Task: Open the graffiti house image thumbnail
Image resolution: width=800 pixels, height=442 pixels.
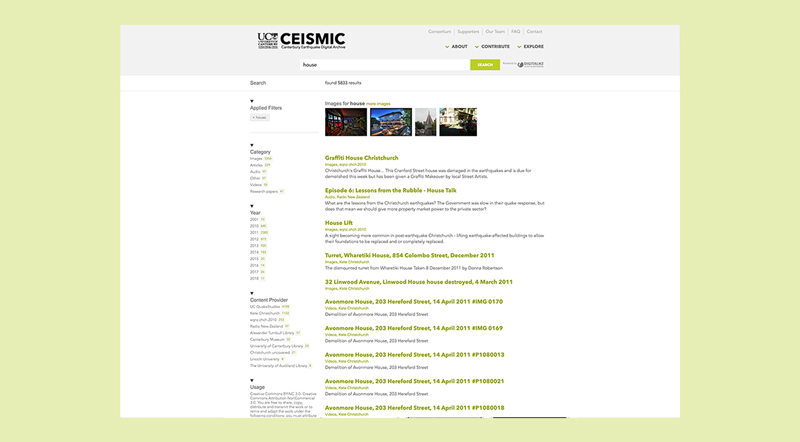Action: click(x=346, y=122)
